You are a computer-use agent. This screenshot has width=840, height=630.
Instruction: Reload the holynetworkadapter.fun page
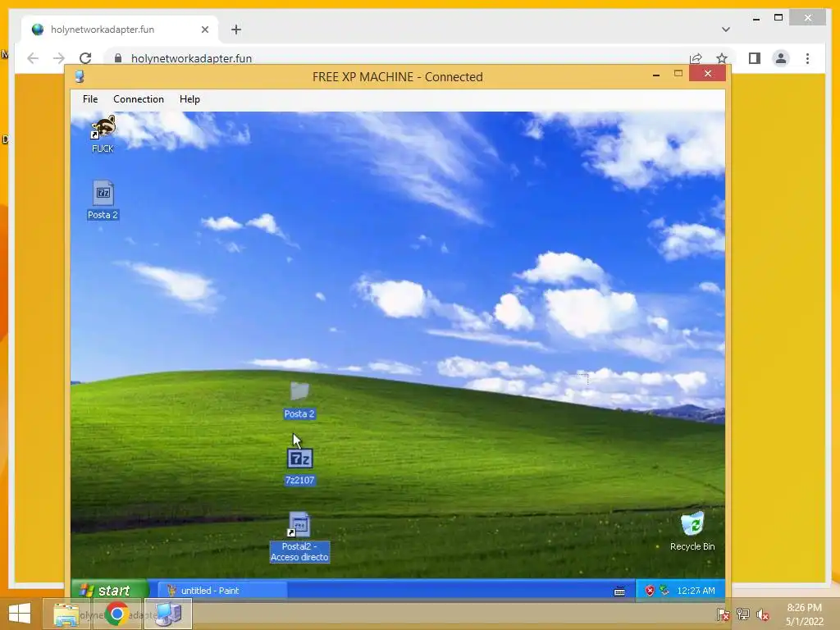85,58
